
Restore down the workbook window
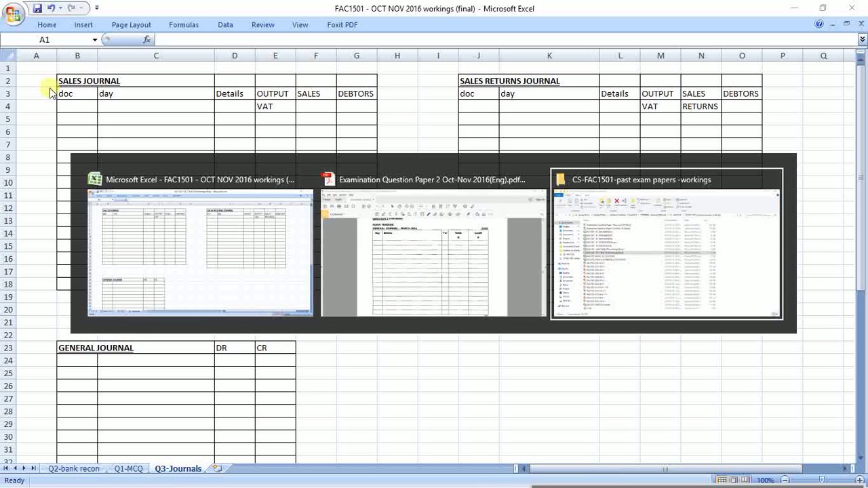point(846,24)
